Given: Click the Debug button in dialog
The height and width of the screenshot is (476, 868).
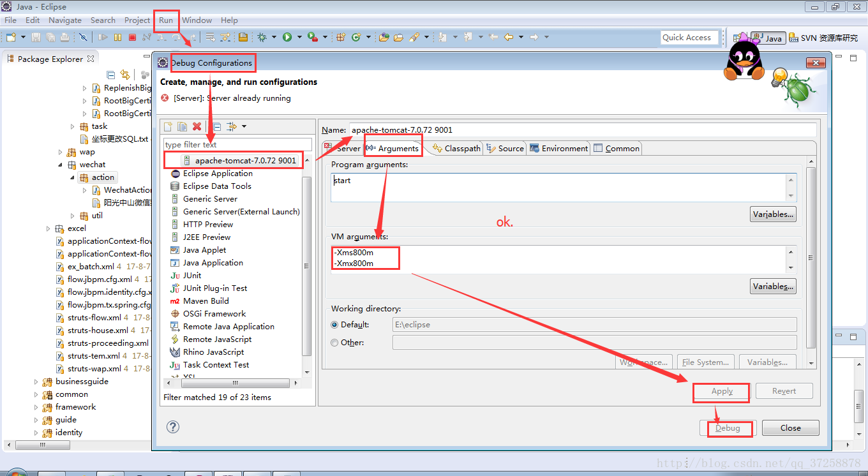Looking at the screenshot, I should 728,428.
